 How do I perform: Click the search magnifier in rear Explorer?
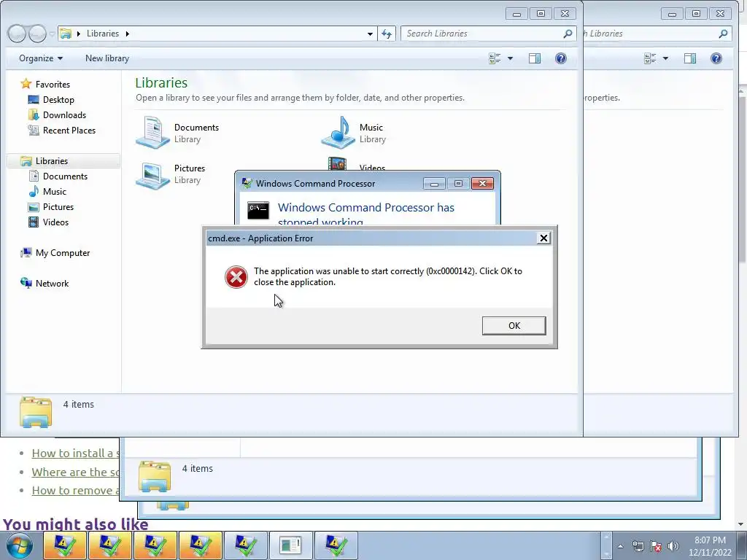coord(723,34)
